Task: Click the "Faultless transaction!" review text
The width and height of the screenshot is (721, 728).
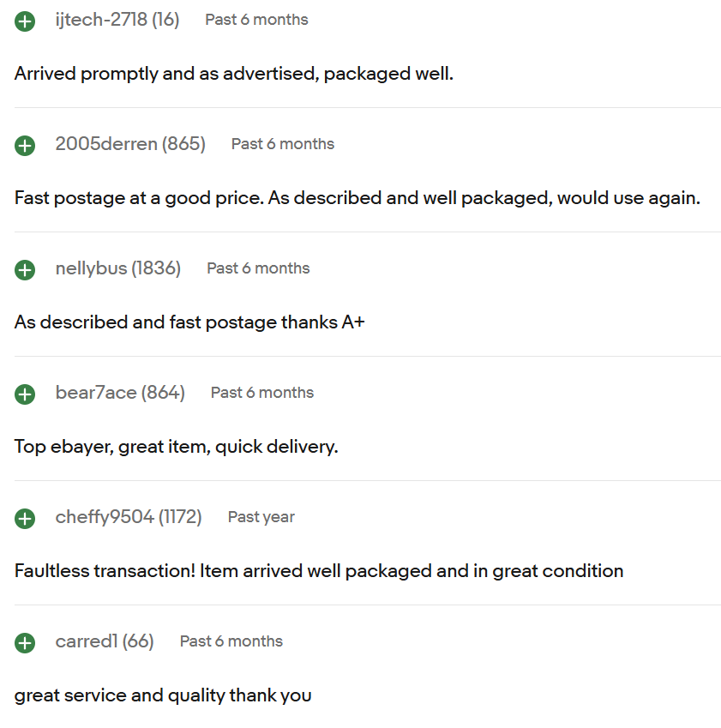Action: click(x=319, y=571)
